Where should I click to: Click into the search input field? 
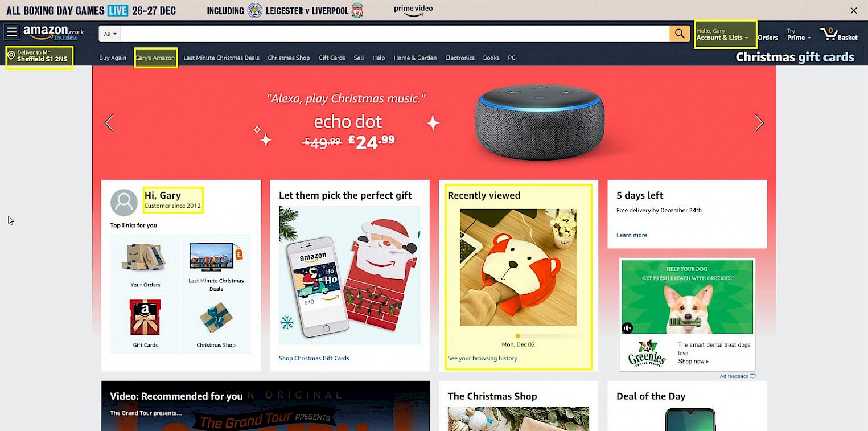point(395,34)
